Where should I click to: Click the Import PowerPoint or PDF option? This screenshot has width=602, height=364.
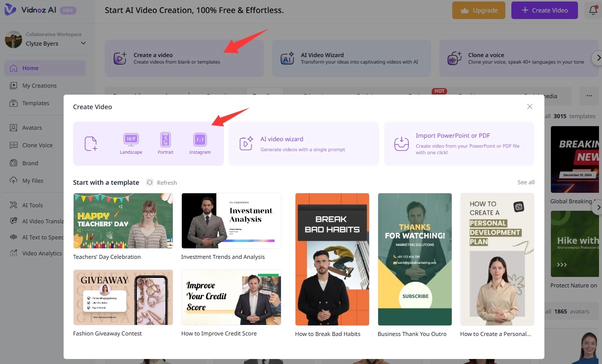point(459,144)
